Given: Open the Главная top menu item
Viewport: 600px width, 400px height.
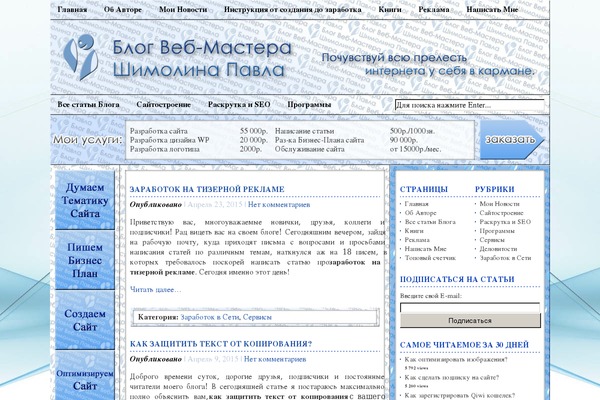Looking at the screenshot, I should point(72,10).
